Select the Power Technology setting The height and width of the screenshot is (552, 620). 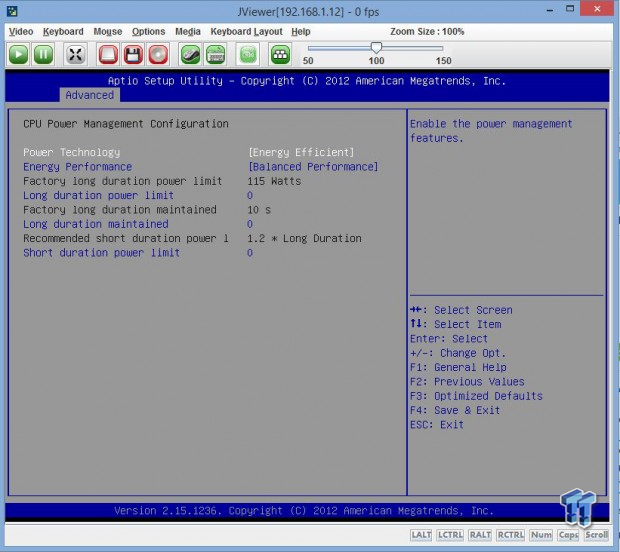(72, 152)
